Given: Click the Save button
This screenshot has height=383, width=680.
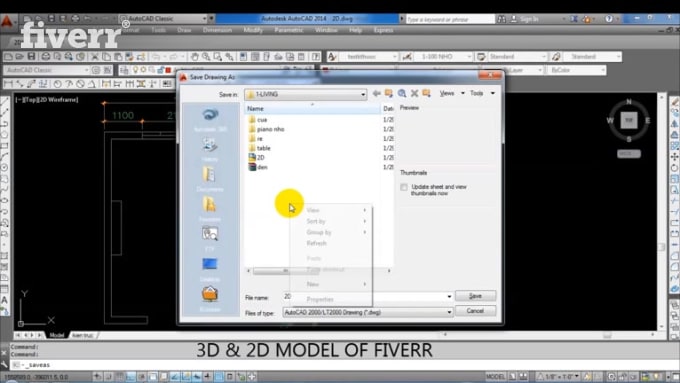Looking at the screenshot, I should pos(475,296).
